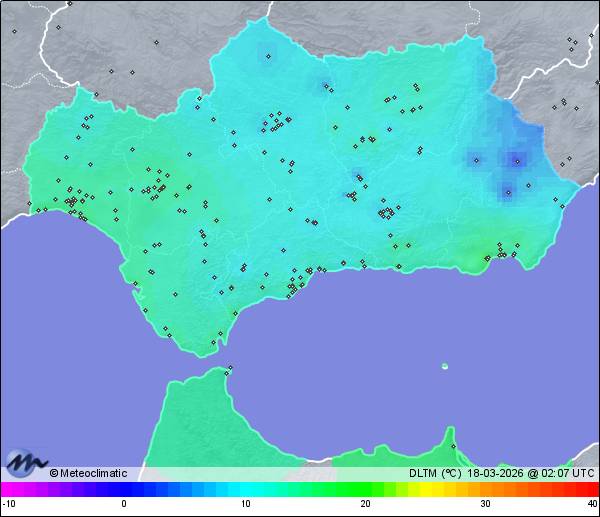This screenshot has width=600, height=517.
Task: Pick the blue color above scale value 0
Action: (x=125, y=489)
